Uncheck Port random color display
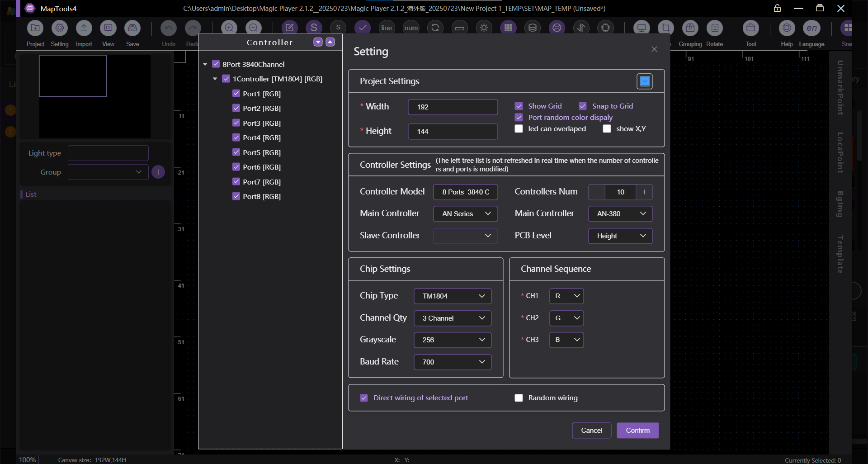The width and height of the screenshot is (868, 464). point(519,117)
